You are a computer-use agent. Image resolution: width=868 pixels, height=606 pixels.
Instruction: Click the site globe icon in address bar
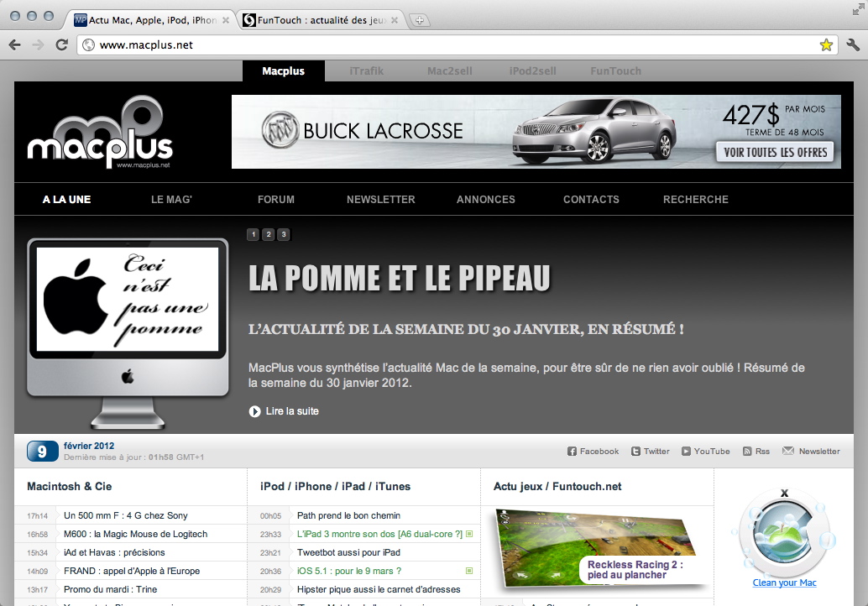pyautogui.click(x=89, y=44)
